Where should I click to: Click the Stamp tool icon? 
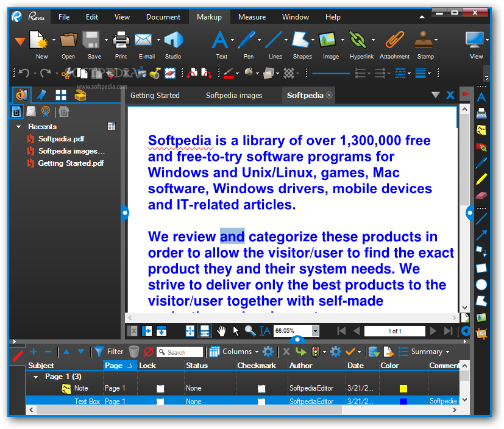pyautogui.click(x=424, y=40)
